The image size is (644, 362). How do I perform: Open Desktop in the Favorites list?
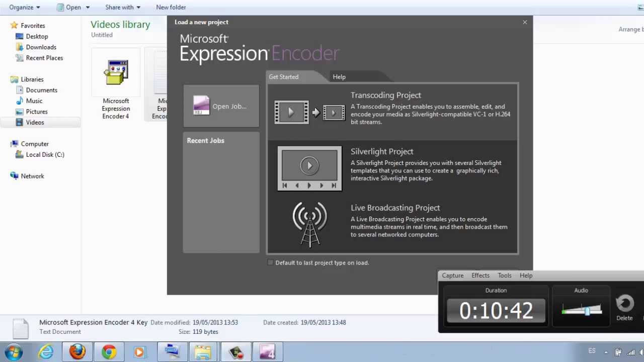(x=37, y=36)
